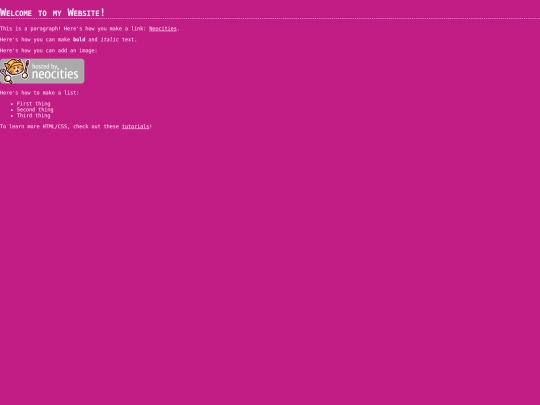This screenshot has width=540, height=405.
Task: Follow the tutorials link
Action: 135,126
